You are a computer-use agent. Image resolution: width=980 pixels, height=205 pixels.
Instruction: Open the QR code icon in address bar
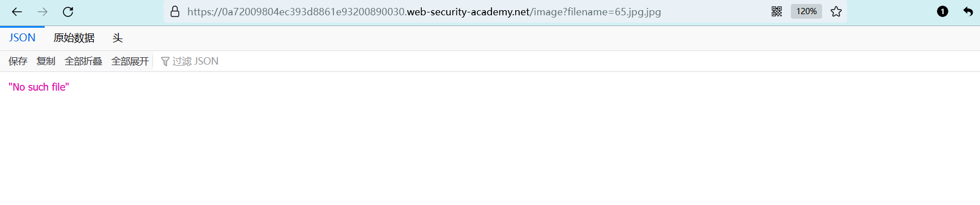pos(777,12)
